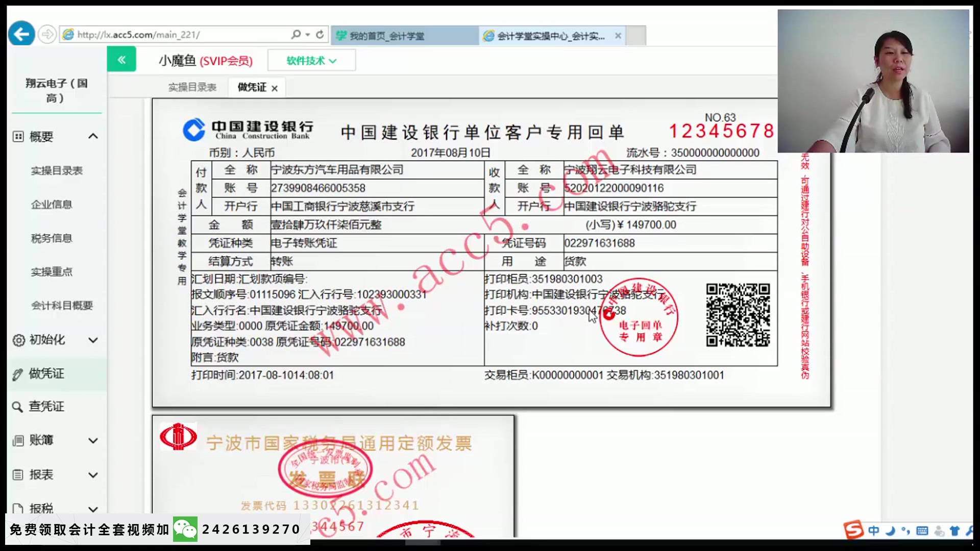Image resolution: width=980 pixels, height=551 pixels.
Task: Click the 账簿 book icon
Action: click(x=18, y=440)
